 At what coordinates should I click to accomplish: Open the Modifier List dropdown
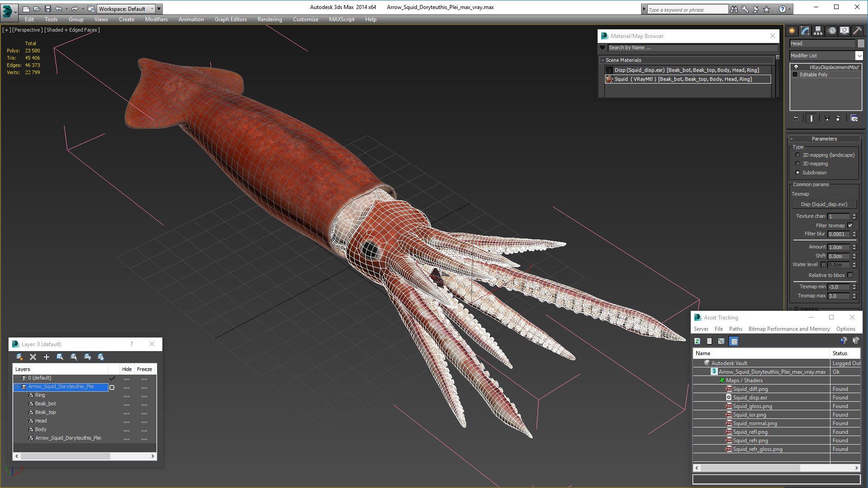[859, 56]
